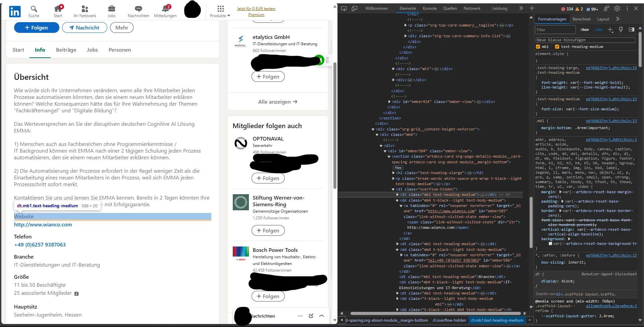The image size is (644, 327).
Task: Click the OPTONAVAL company logo
Action: (x=240, y=143)
